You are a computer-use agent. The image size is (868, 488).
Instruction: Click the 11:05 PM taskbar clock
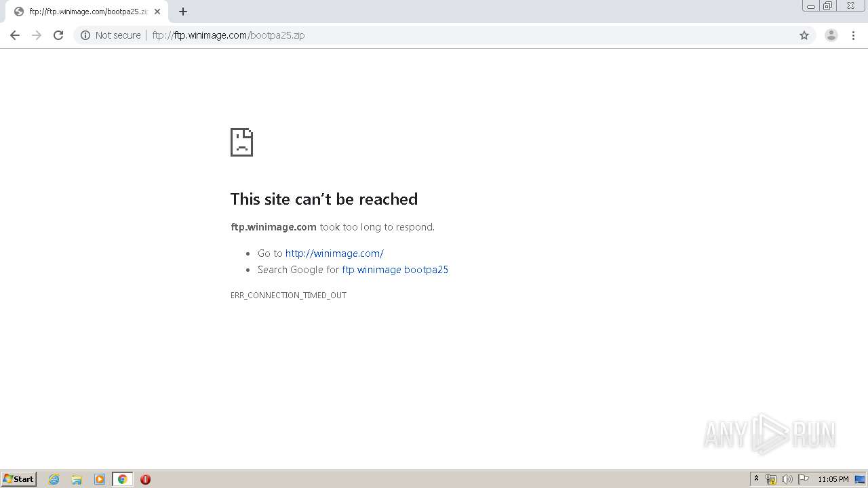pyautogui.click(x=833, y=479)
